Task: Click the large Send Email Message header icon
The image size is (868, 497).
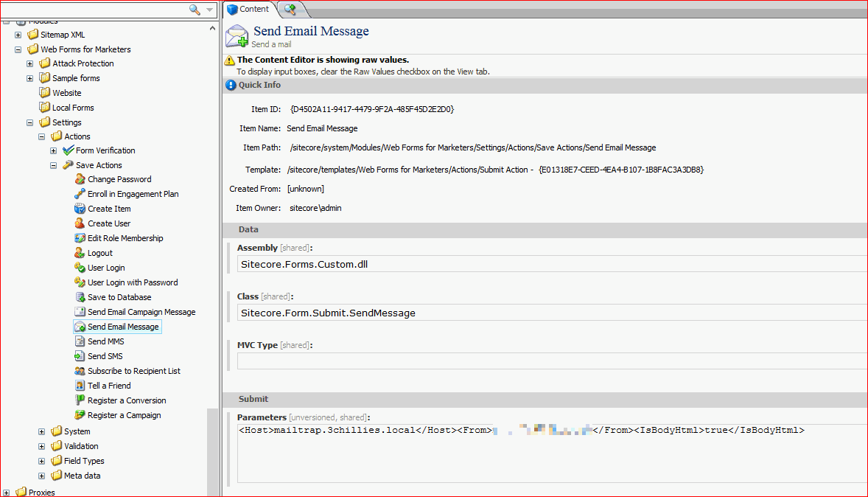Action: pyautogui.click(x=237, y=36)
